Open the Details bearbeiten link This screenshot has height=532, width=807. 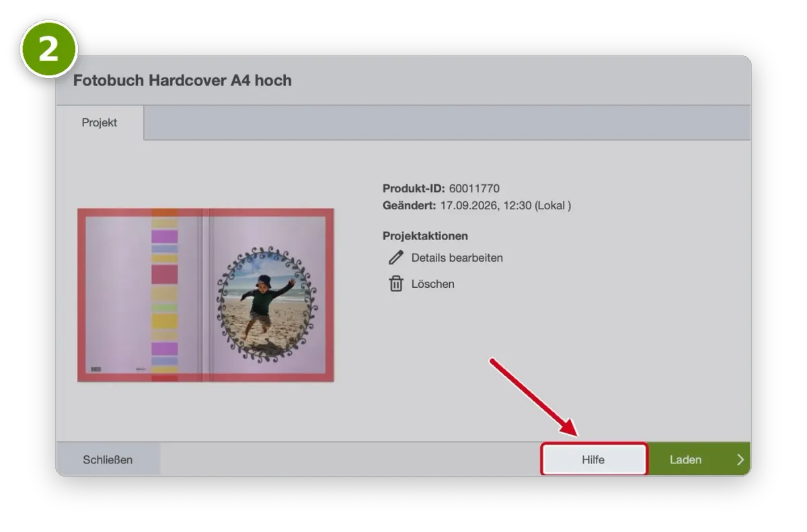point(457,258)
